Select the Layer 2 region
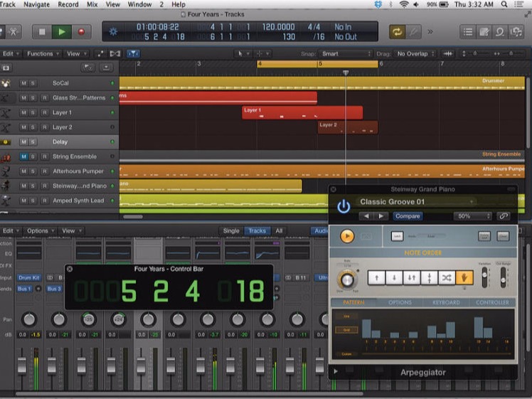The width and height of the screenshot is (532, 399). point(347,127)
